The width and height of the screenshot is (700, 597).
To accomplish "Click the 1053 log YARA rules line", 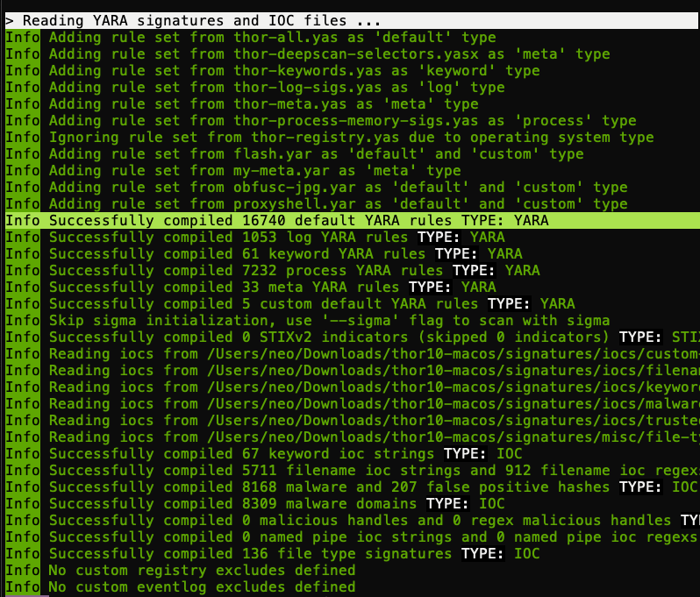I will pos(276,238).
